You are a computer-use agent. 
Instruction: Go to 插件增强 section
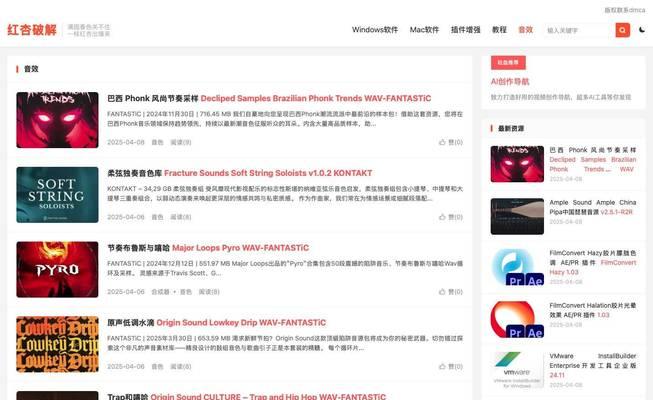(x=466, y=30)
